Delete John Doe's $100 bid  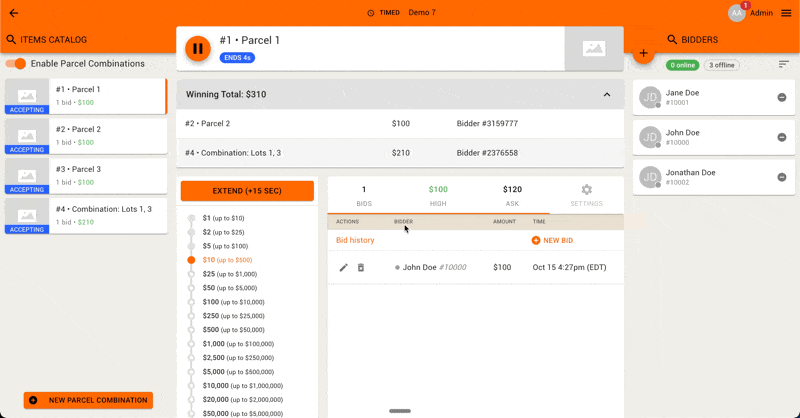tap(361, 267)
